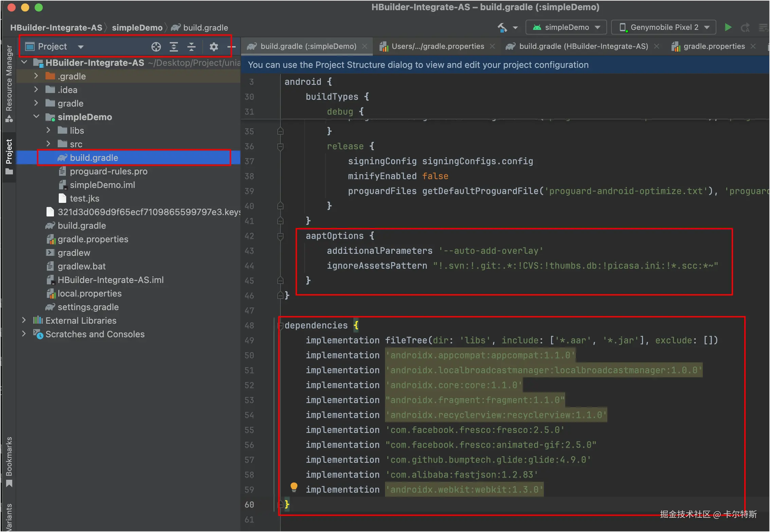Open the simpleDemo run configuration dropdown

566,27
